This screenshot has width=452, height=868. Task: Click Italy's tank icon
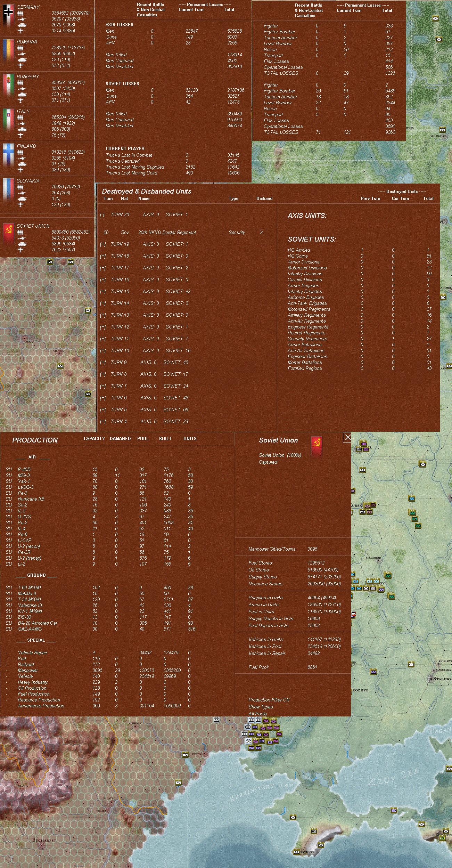(x=22, y=129)
